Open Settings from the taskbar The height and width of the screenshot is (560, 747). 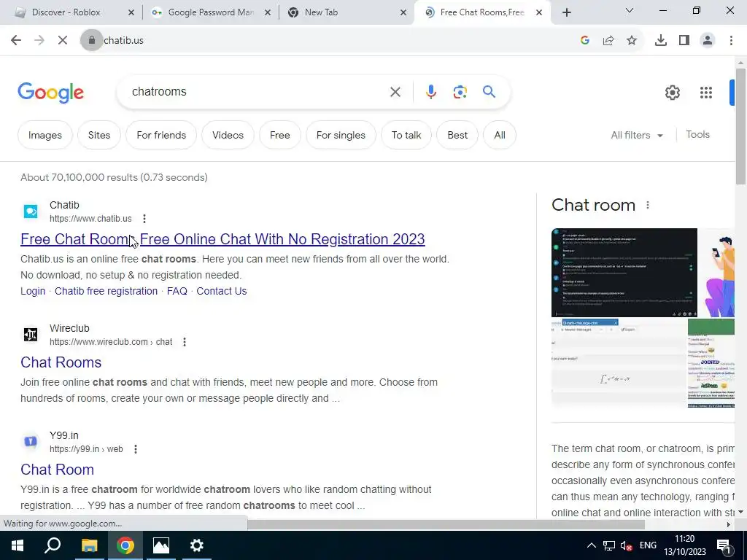(x=197, y=545)
